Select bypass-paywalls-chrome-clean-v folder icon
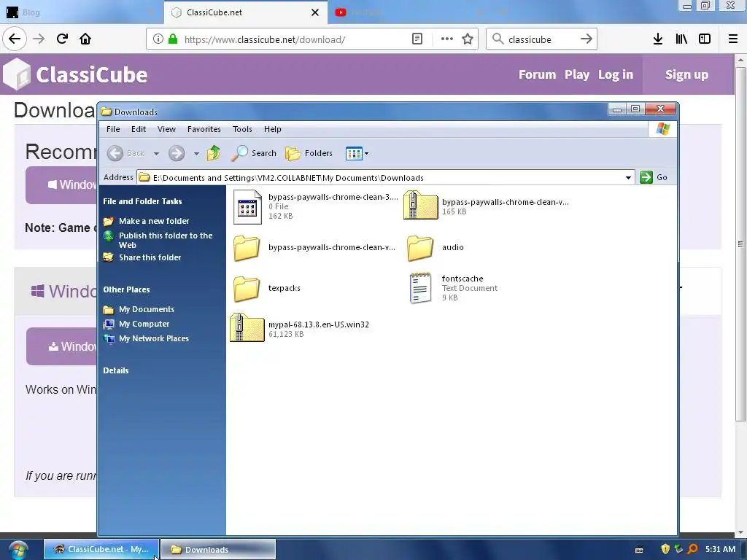 247,248
